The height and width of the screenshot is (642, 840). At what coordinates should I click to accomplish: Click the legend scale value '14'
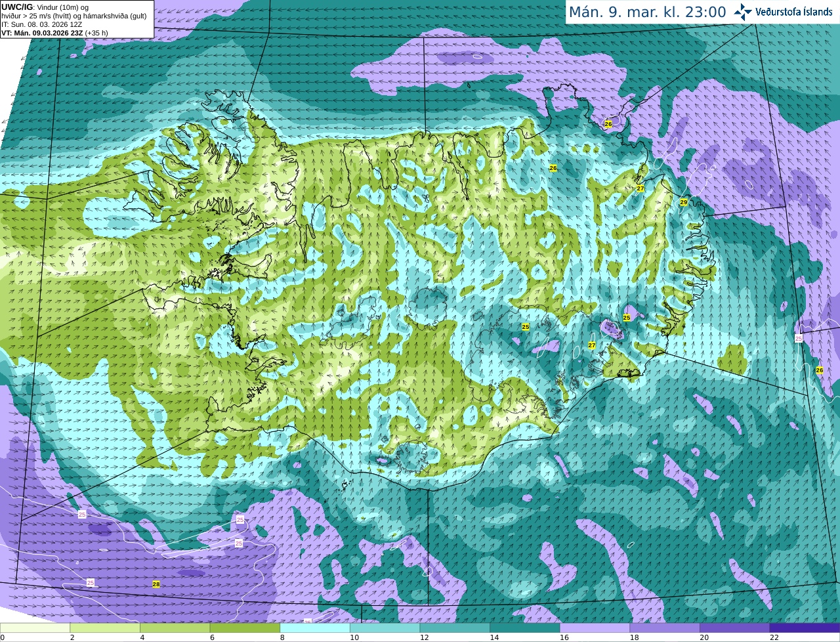click(494, 637)
